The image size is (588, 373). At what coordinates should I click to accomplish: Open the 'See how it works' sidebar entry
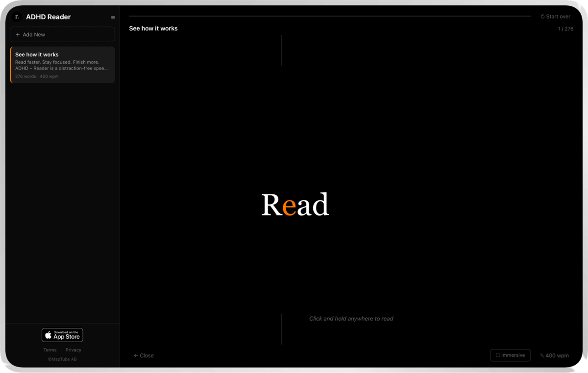tap(62, 65)
